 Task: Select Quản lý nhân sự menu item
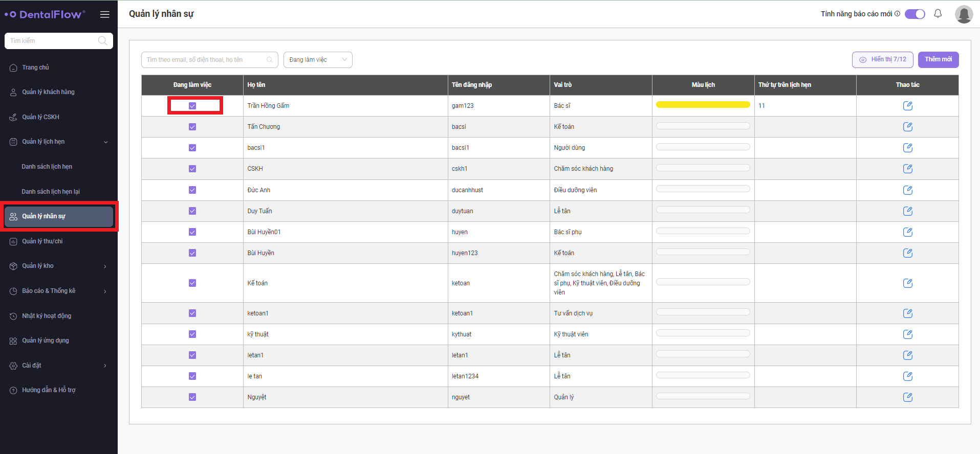59,216
